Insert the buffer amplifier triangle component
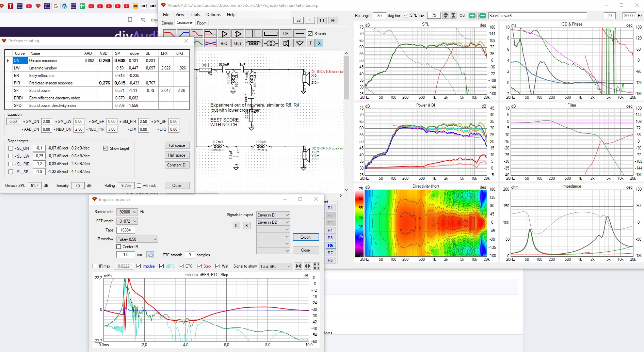This screenshot has height=352, width=644. coord(224,34)
